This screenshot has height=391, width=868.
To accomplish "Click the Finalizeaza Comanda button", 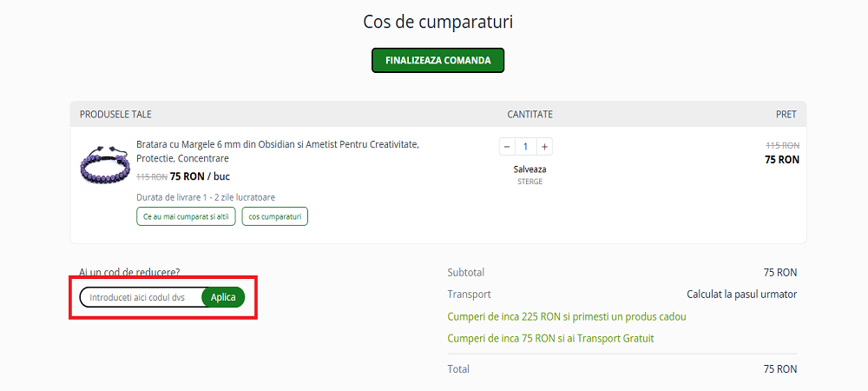I will [x=437, y=61].
